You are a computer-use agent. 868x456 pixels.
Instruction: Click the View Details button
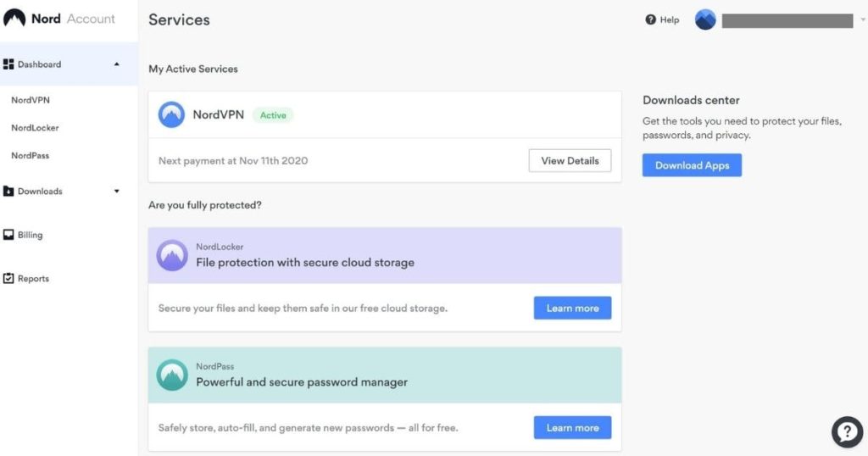(570, 160)
